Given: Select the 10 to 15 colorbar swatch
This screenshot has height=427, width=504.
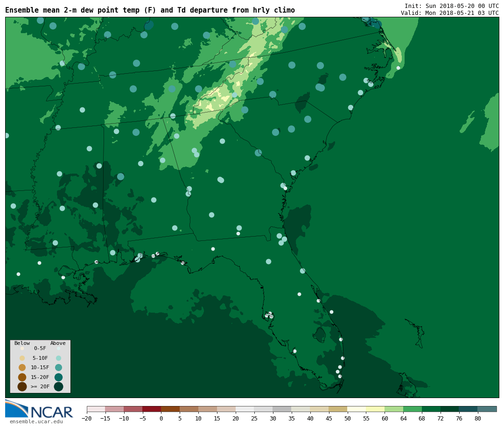Looking at the screenshot, I should pyautogui.click(x=208, y=409).
